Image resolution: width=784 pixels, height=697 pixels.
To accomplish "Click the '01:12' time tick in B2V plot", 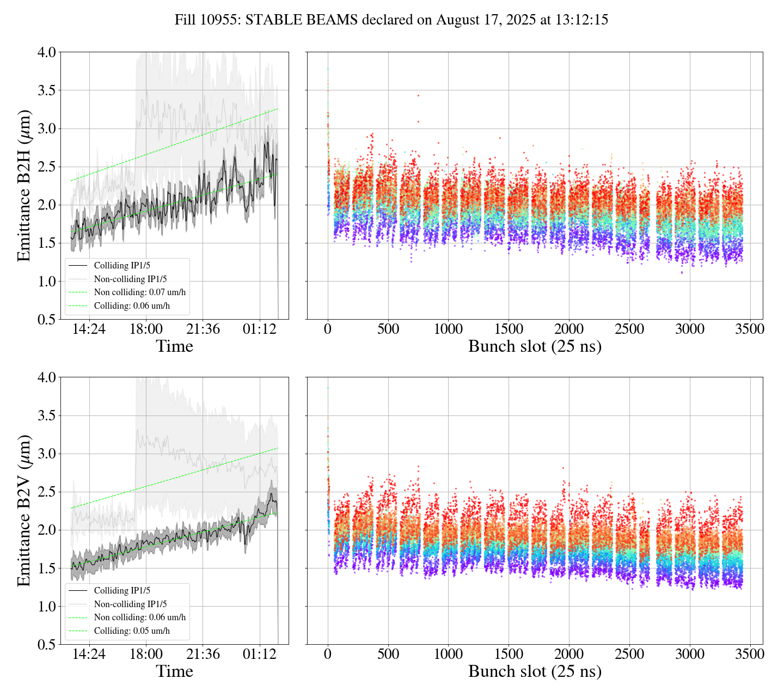I will coord(259,654).
